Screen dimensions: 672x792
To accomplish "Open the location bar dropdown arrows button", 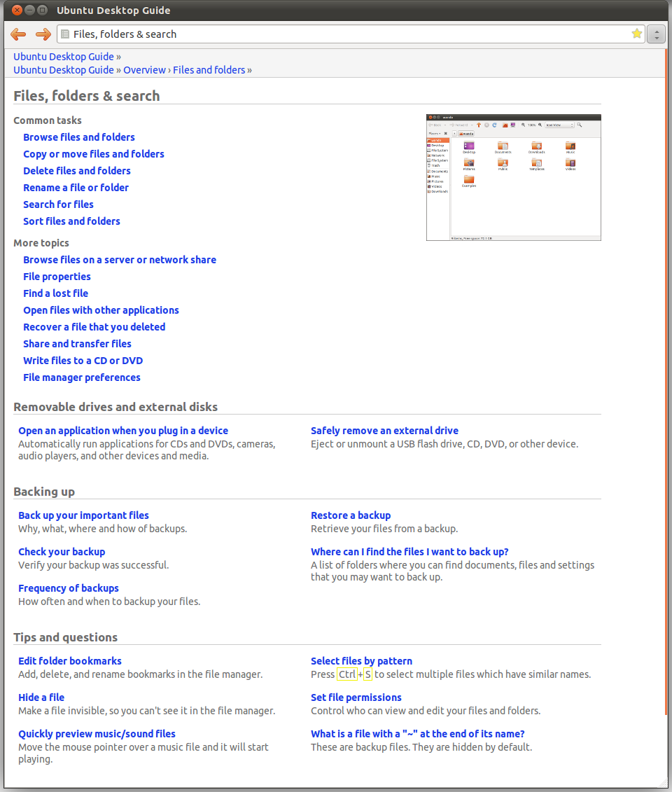I will pyautogui.click(x=656, y=34).
